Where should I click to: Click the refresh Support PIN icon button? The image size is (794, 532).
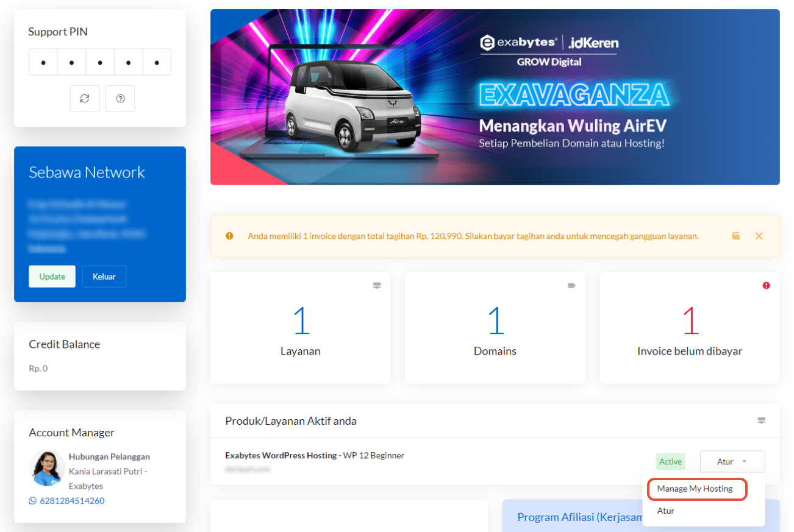tap(85, 99)
